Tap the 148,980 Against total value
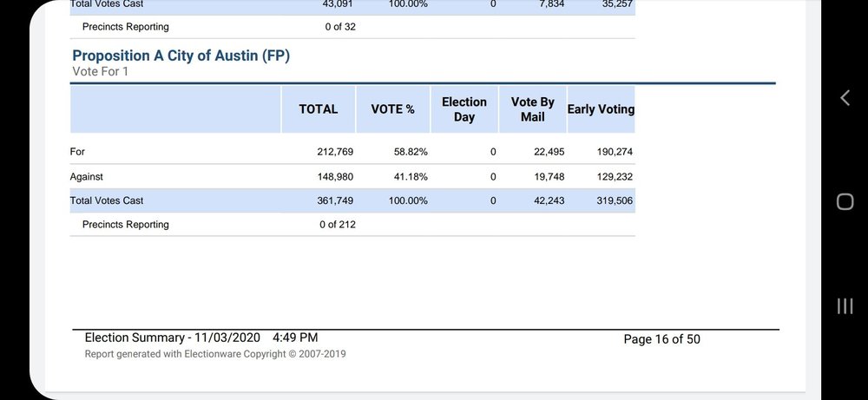 point(335,176)
